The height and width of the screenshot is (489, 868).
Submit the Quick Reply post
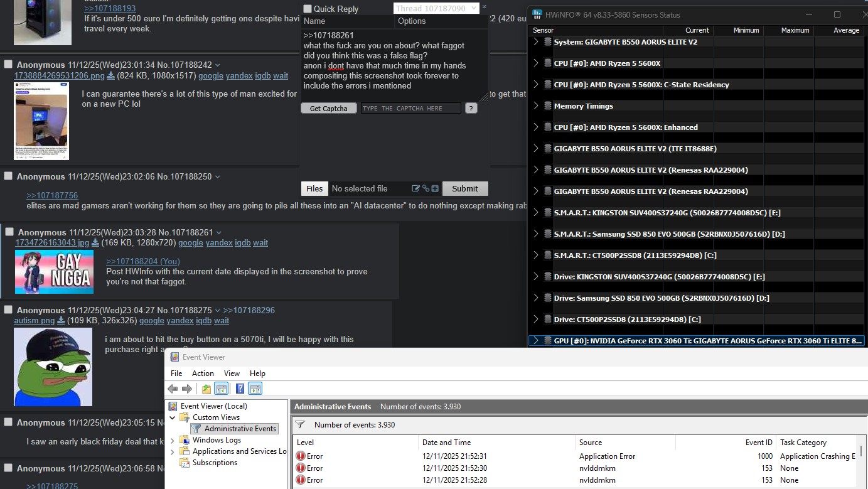point(465,188)
